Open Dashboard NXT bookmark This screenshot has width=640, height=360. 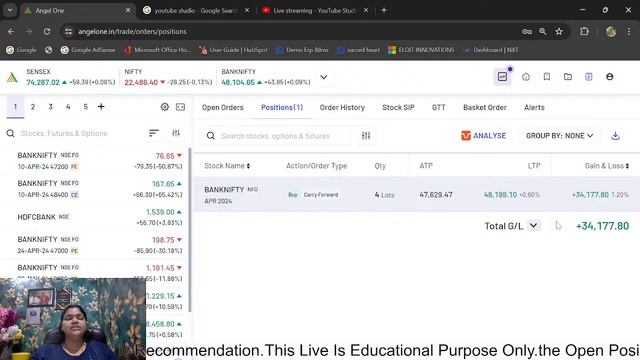(491, 50)
